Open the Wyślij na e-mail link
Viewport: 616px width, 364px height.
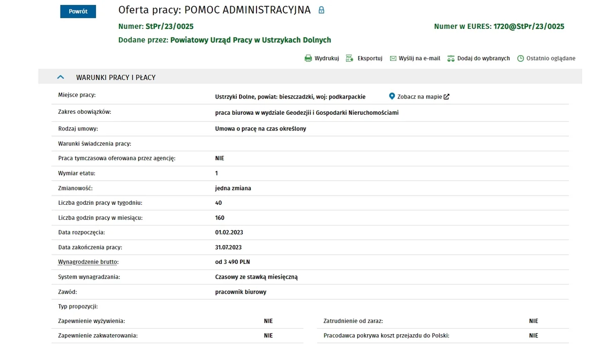click(419, 59)
